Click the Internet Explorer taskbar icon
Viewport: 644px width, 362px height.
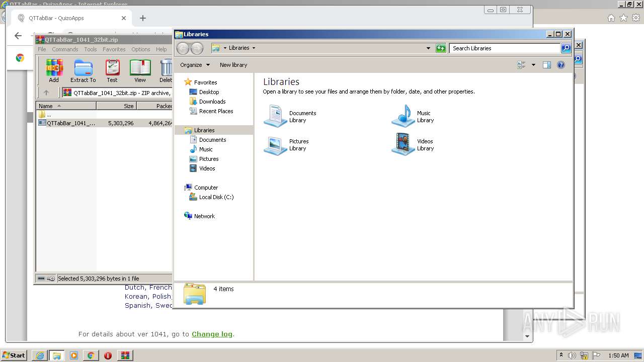click(x=40, y=355)
